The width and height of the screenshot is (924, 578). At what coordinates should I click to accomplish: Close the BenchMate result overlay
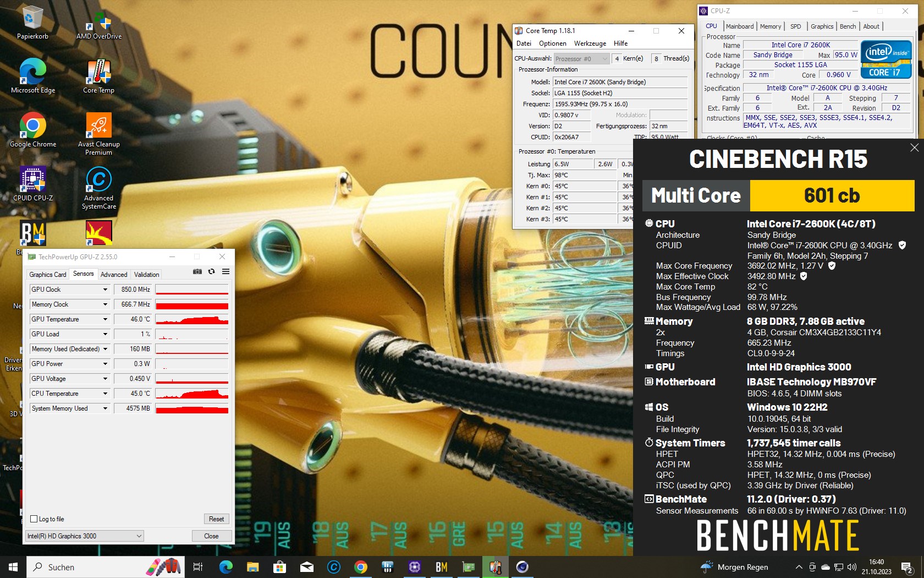914,148
